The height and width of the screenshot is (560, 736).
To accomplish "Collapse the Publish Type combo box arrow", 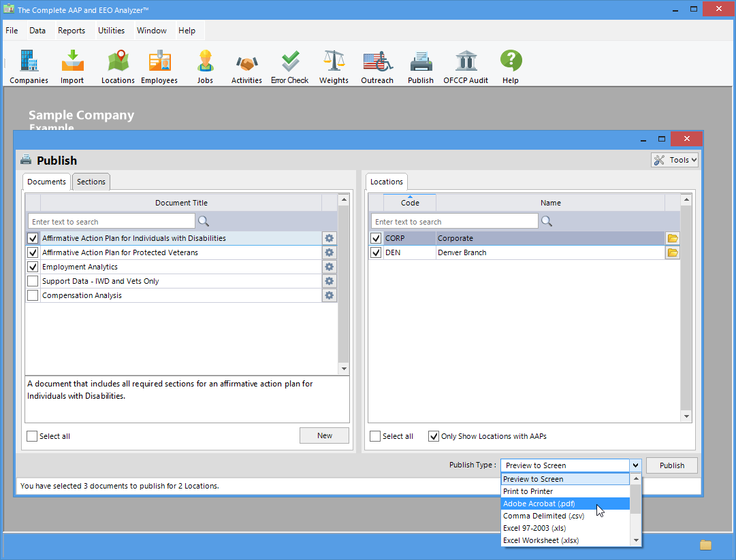I will pos(635,465).
